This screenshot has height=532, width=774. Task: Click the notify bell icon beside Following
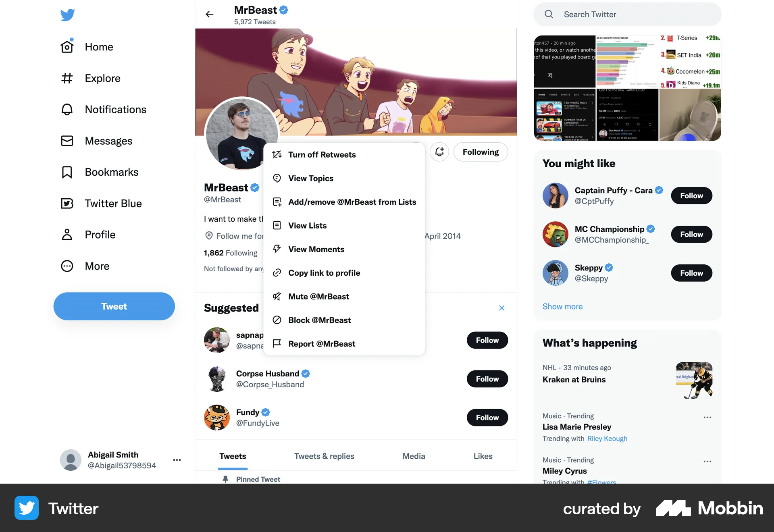(439, 152)
